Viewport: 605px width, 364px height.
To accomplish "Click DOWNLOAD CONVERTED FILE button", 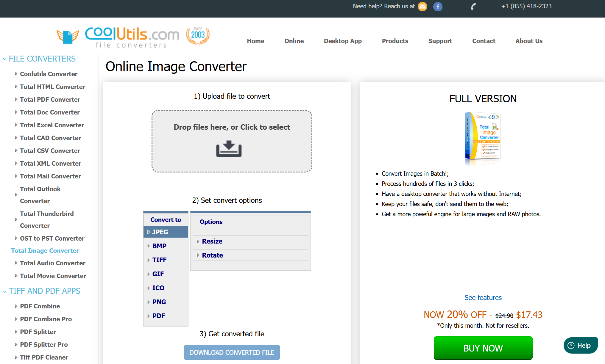I will pyautogui.click(x=232, y=352).
